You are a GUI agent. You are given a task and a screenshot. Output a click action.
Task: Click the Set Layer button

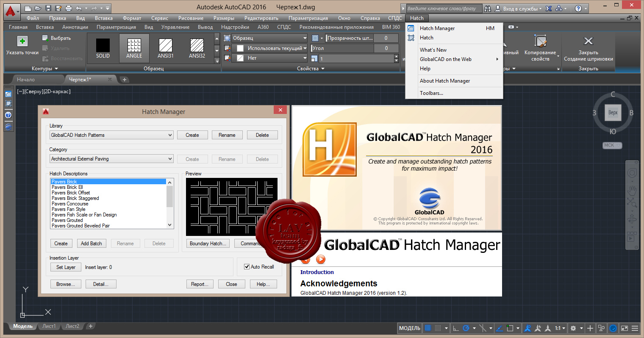[66, 267]
